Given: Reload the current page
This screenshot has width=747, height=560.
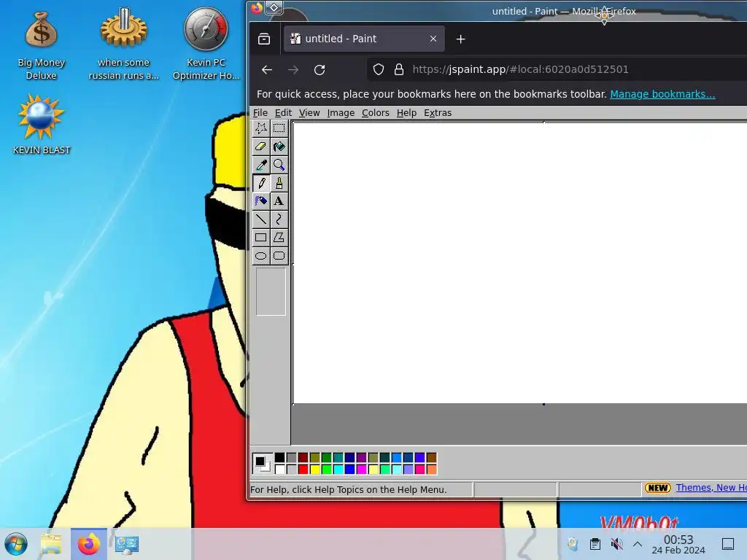Looking at the screenshot, I should [x=320, y=70].
